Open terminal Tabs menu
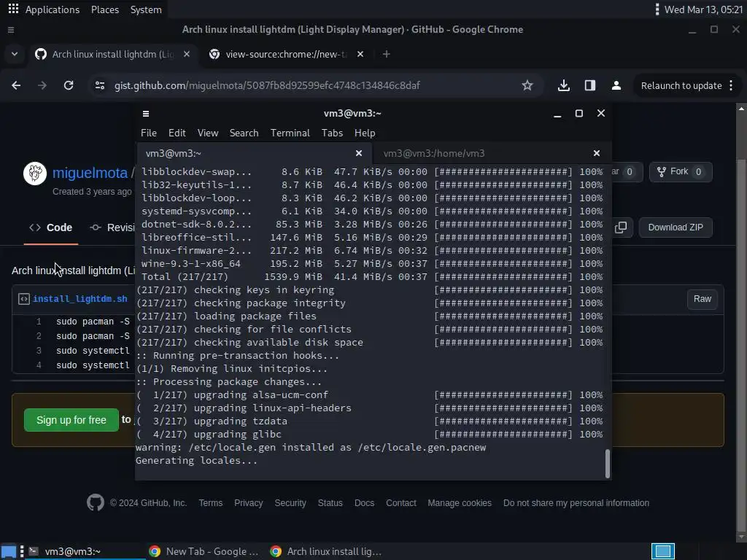 pos(332,133)
